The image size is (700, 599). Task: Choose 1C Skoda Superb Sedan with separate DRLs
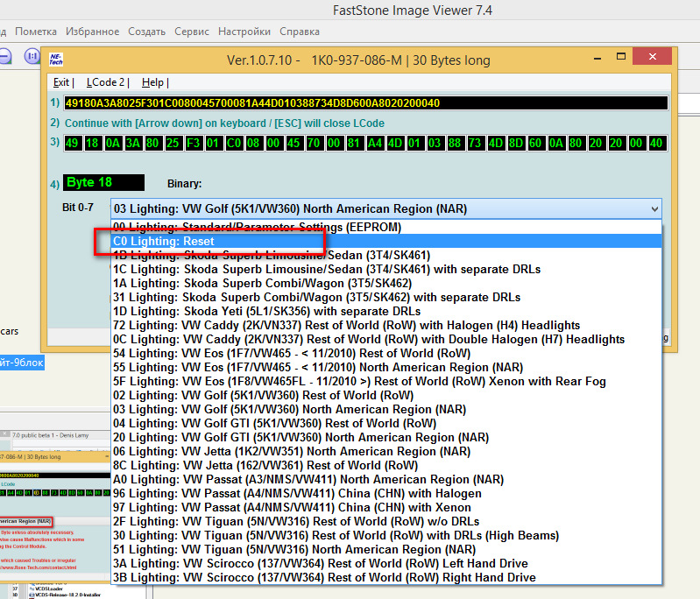click(x=386, y=269)
